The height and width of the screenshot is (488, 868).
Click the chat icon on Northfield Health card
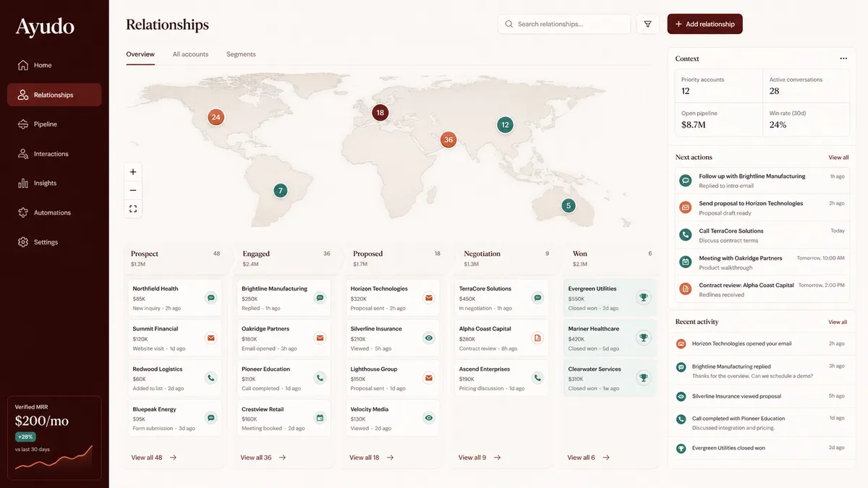point(210,297)
